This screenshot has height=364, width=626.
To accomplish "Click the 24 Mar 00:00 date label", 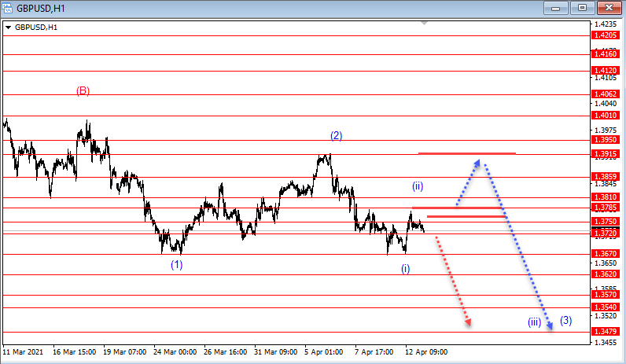I will (x=175, y=353).
